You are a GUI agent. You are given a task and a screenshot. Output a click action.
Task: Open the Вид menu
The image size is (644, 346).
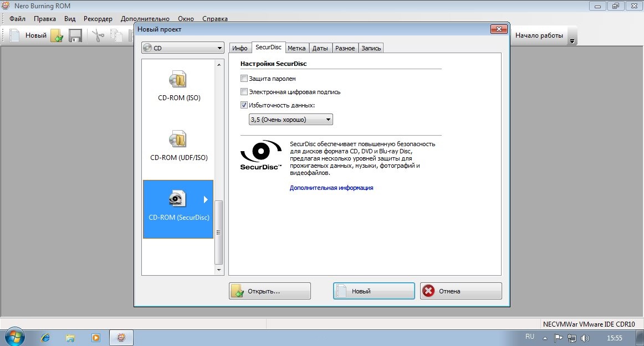coord(70,18)
